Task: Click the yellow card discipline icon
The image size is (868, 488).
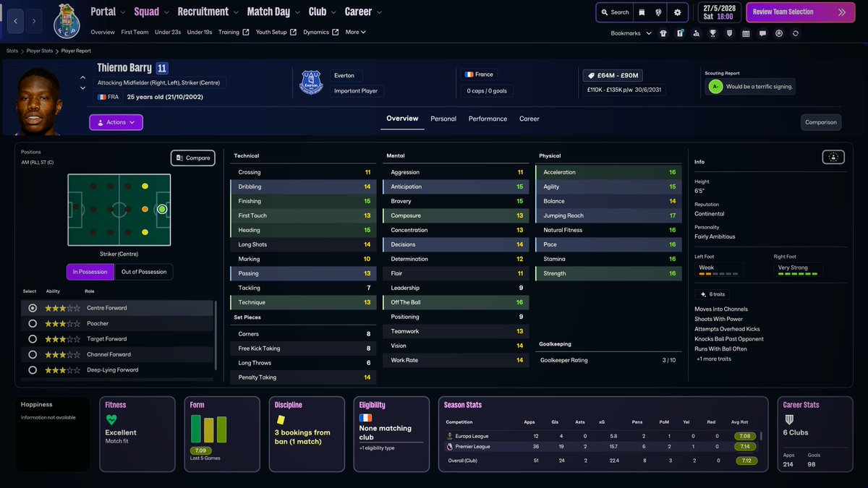Action: pyautogui.click(x=279, y=419)
